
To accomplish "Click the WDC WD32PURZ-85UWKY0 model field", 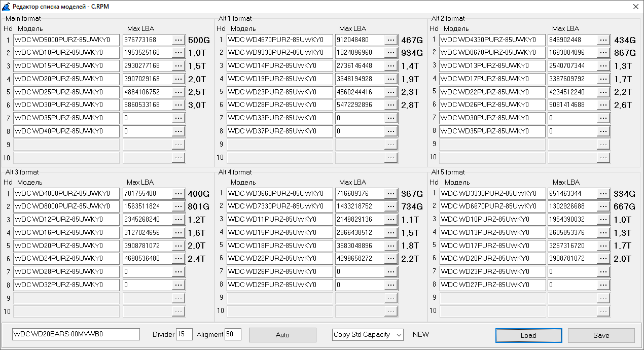I will point(66,285).
